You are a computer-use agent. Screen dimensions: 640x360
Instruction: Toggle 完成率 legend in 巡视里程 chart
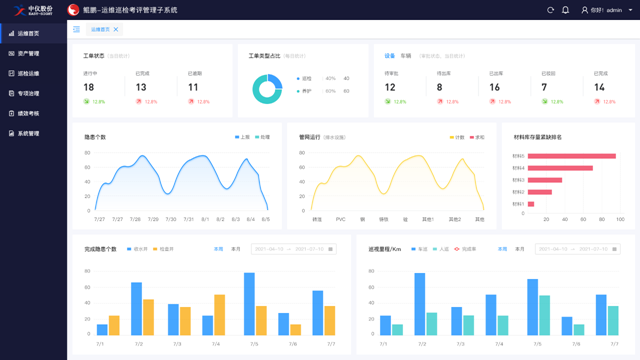[x=465, y=249]
